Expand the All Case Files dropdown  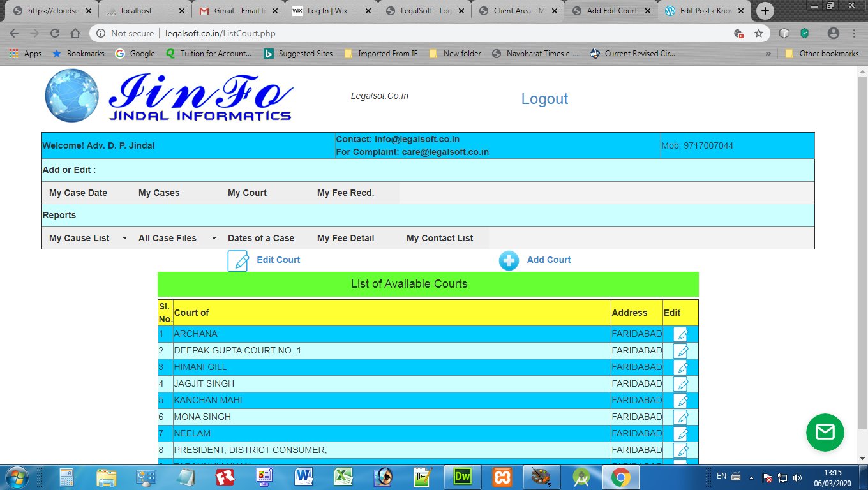214,238
